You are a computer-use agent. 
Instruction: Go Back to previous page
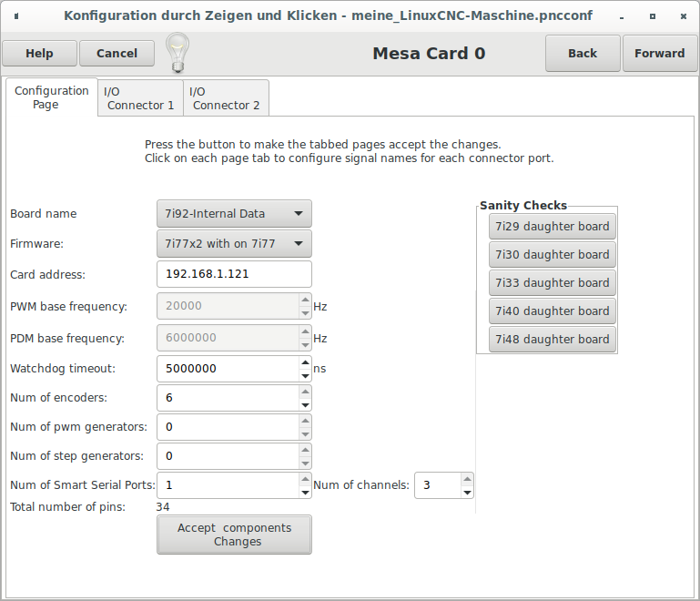(583, 53)
